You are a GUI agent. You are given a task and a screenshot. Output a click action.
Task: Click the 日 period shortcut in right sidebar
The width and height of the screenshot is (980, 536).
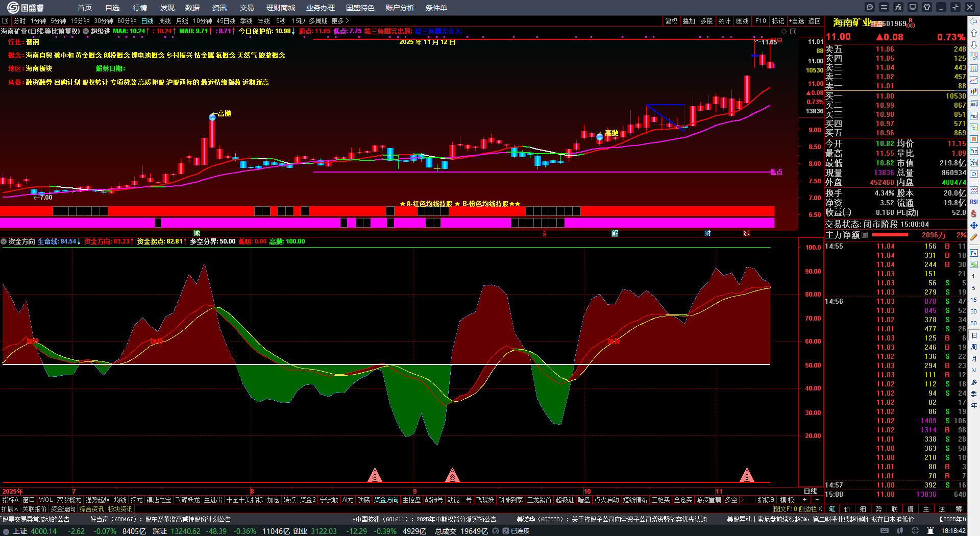tap(974, 335)
